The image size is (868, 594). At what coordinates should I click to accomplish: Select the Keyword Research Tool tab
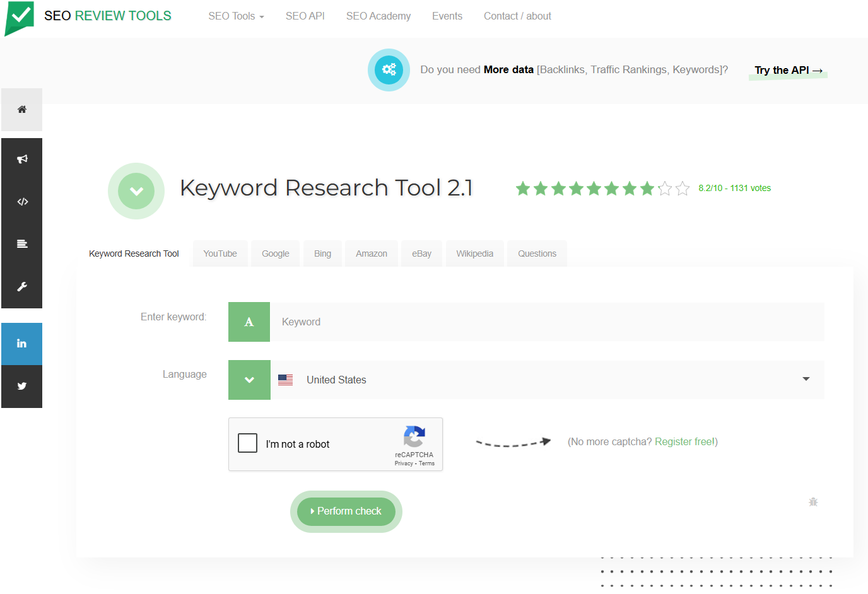pos(134,253)
